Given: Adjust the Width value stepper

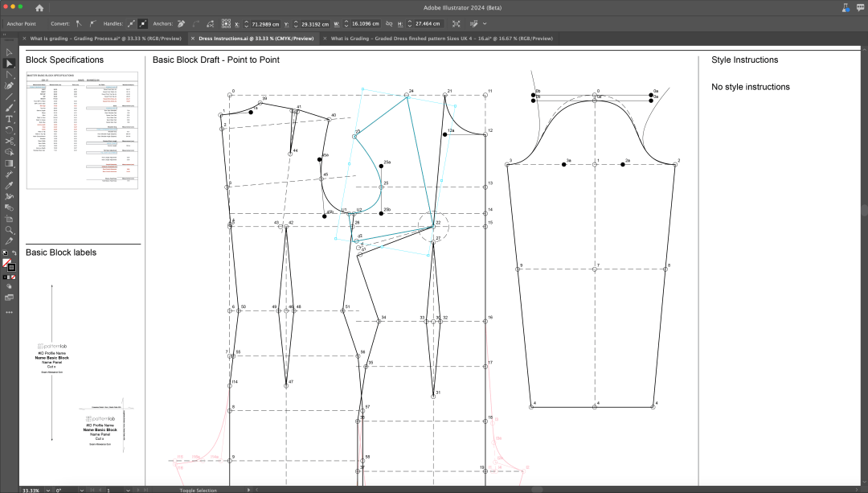Looking at the screenshot, I should coord(346,24).
